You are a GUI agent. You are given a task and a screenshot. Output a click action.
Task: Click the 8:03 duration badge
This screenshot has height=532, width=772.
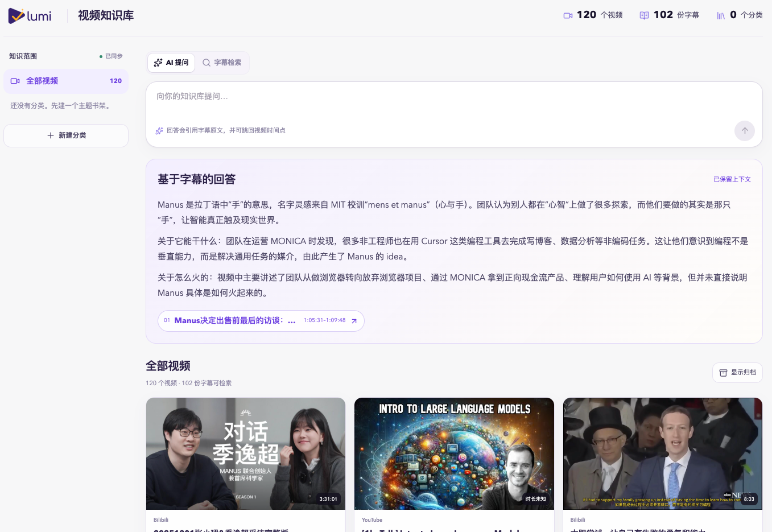(x=749, y=499)
